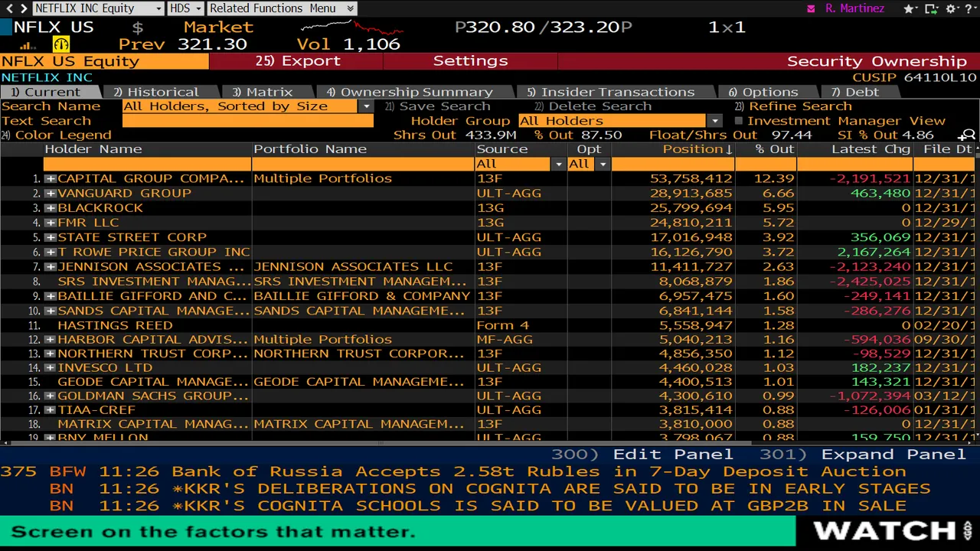Click the R. Martinez user name
The width and height of the screenshot is (980, 551).
(854, 8)
